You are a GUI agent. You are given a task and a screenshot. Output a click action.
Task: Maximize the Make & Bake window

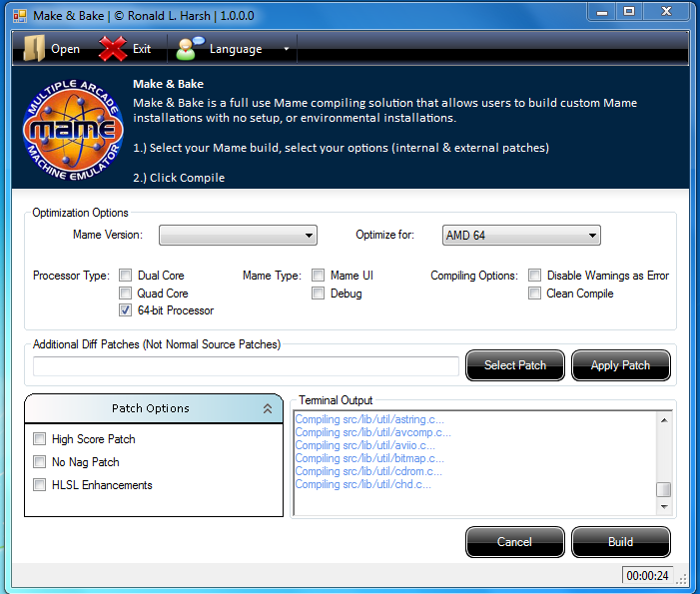coord(629,12)
